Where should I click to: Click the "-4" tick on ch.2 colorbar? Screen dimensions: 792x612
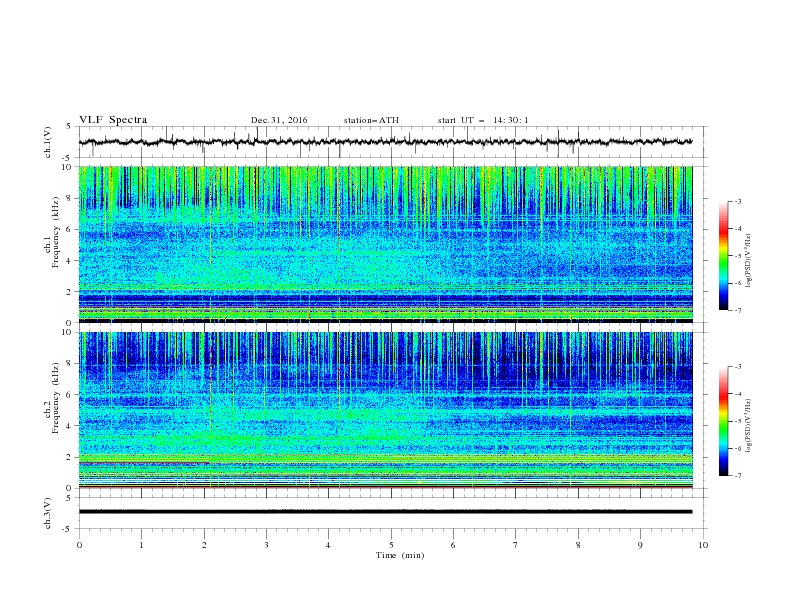coord(737,394)
